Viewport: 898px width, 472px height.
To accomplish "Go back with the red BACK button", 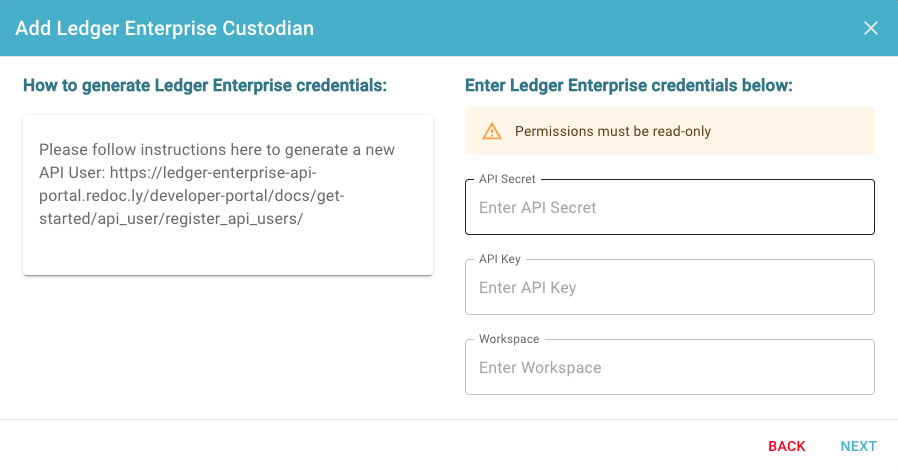I will 786,446.
